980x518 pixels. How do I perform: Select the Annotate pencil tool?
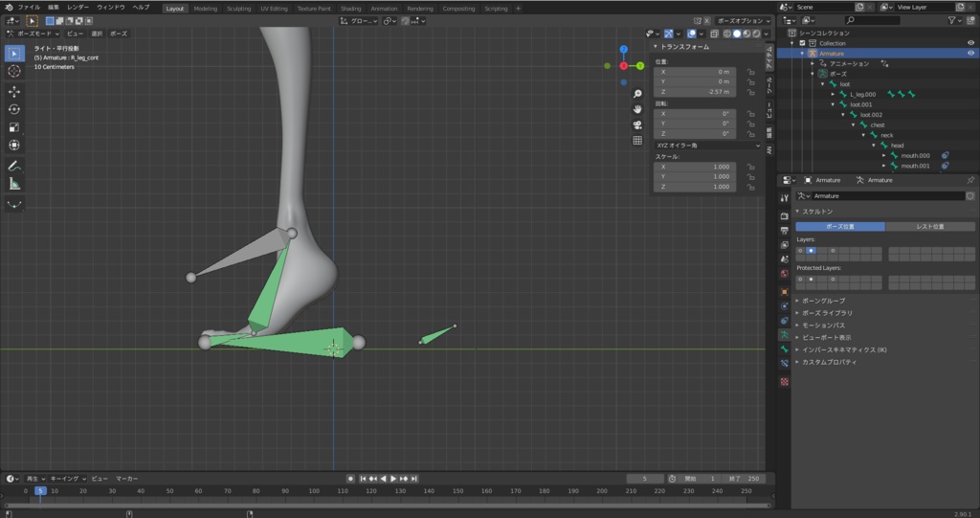pos(14,166)
